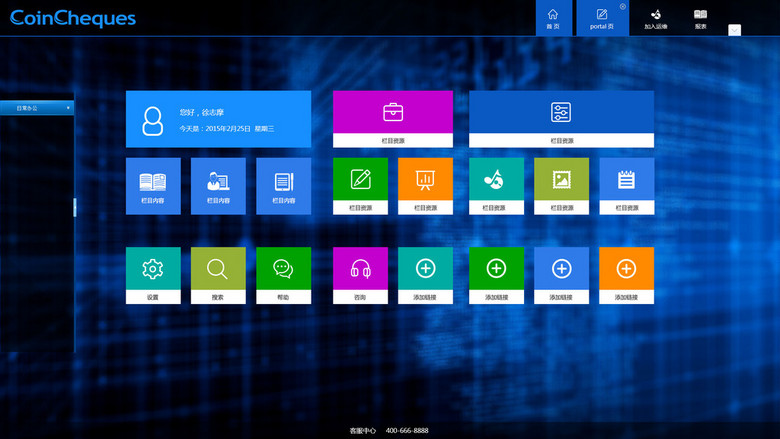Open 报表 reports in top navigation
Viewport: 780px width, 439px height.
700,18
